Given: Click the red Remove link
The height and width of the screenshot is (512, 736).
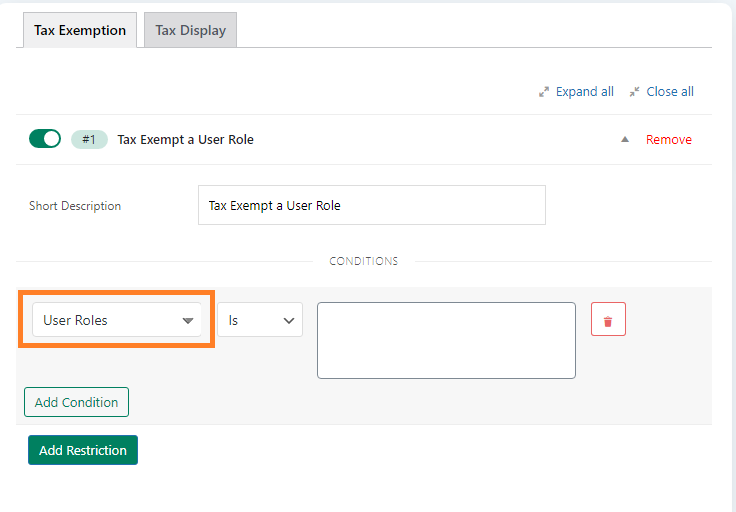Looking at the screenshot, I should click(x=668, y=139).
